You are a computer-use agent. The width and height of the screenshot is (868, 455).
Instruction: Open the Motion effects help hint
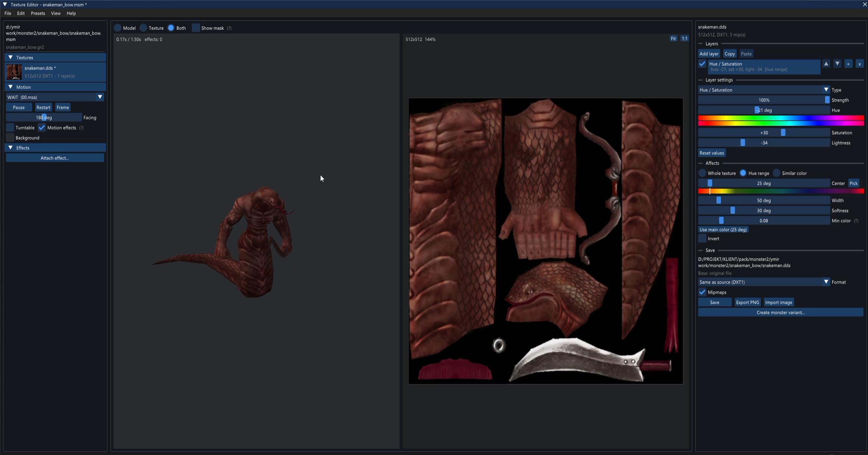click(81, 128)
